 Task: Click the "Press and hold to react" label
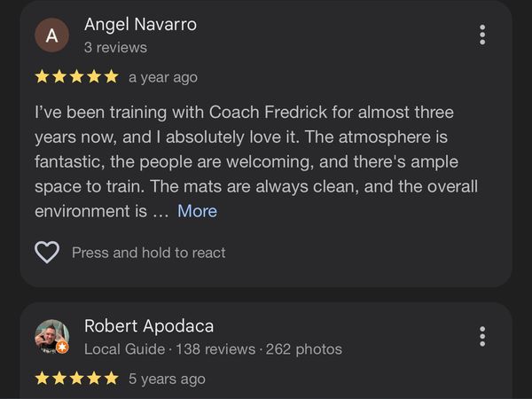[x=149, y=253]
